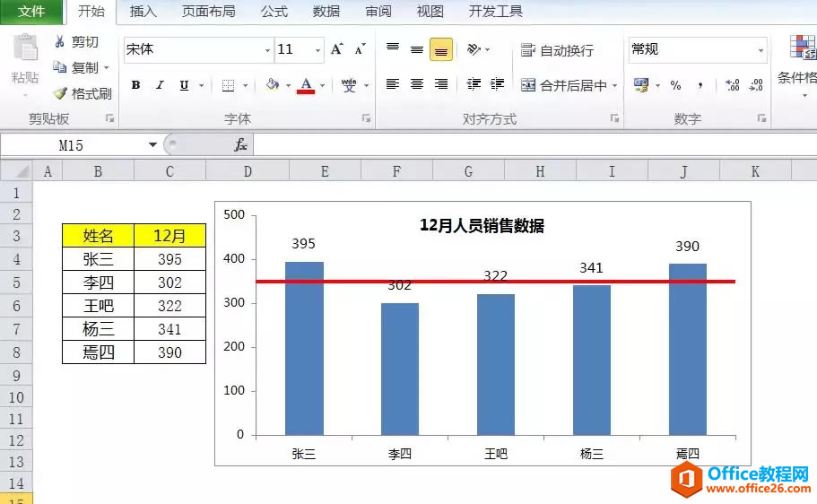Switch to the Page Layout (页面布局) tab
Viewport: 817px width, 504px height.
[208, 12]
